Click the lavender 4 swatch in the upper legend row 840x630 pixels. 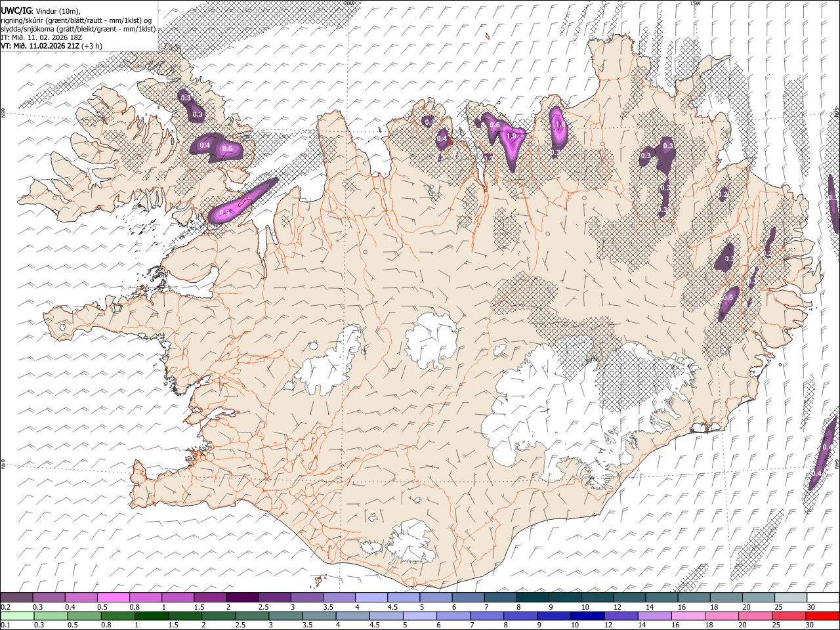pyautogui.click(x=371, y=598)
